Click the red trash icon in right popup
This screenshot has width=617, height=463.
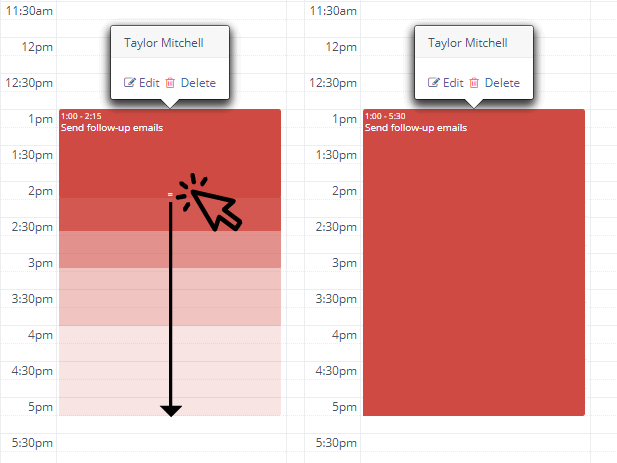[x=474, y=83]
